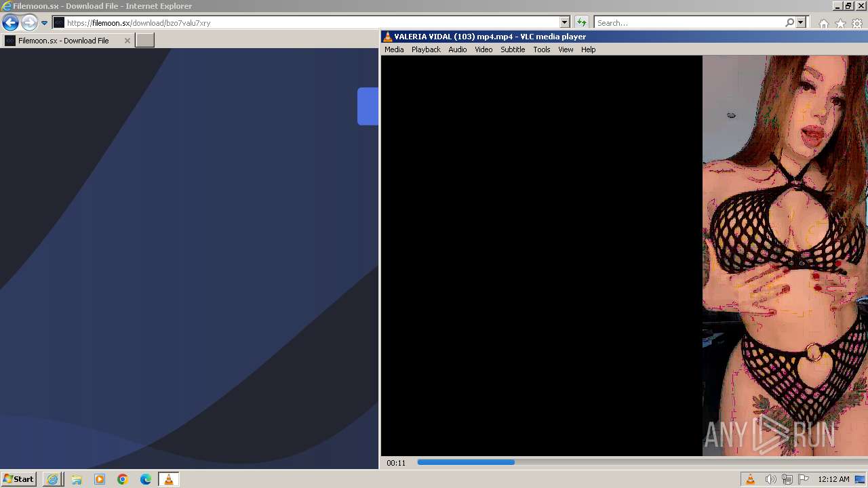Click the site favicon in address bar
Image resolution: width=868 pixels, height=488 pixels.
coord(59,22)
